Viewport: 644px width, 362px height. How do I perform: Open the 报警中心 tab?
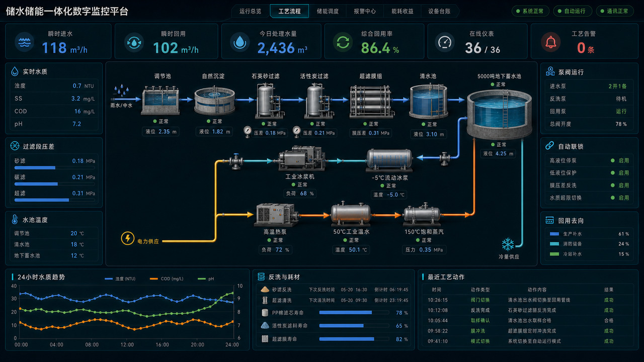point(365,11)
